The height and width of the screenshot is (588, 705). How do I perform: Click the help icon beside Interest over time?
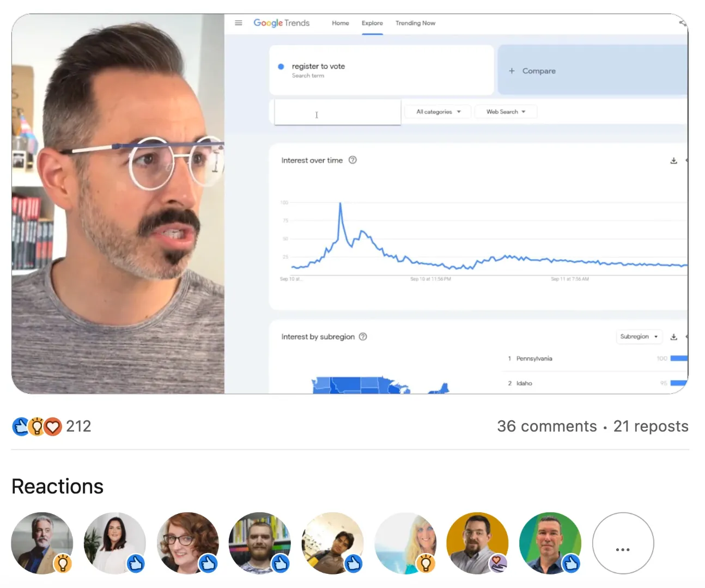[353, 160]
